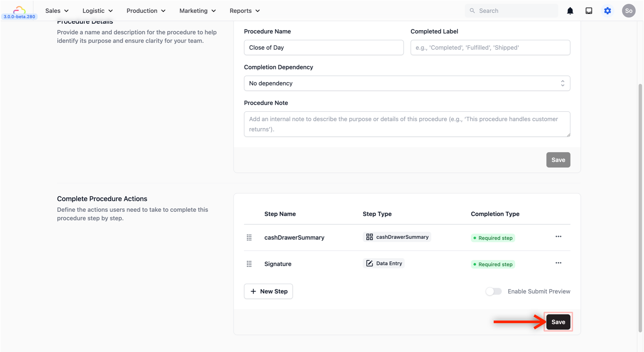Grab drag handle for cashDrawerSummary step

(249, 238)
